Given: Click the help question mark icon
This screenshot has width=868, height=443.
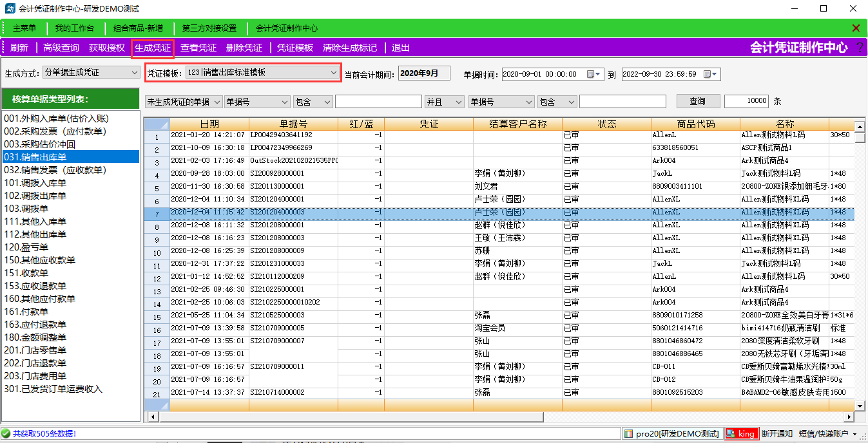Looking at the screenshot, I should (x=859, y=48).
